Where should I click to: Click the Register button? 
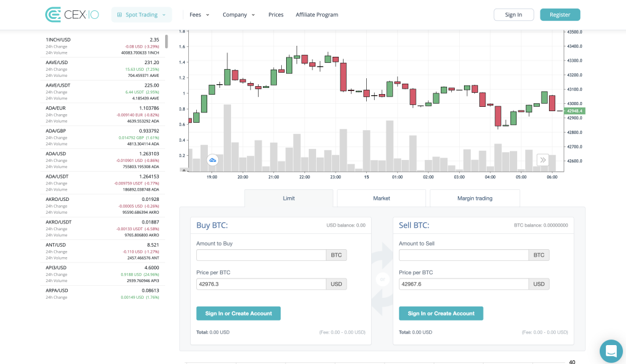coord(560,15)
